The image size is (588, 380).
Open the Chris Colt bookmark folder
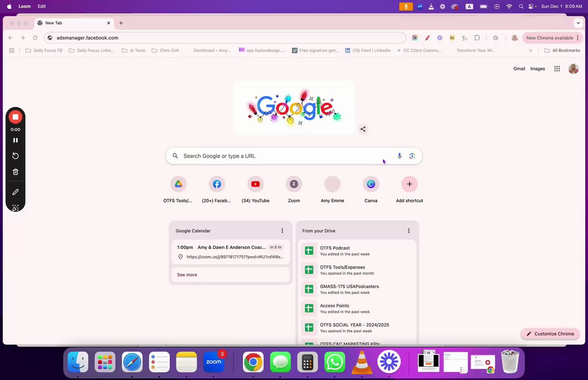click(x=165, y=50)
